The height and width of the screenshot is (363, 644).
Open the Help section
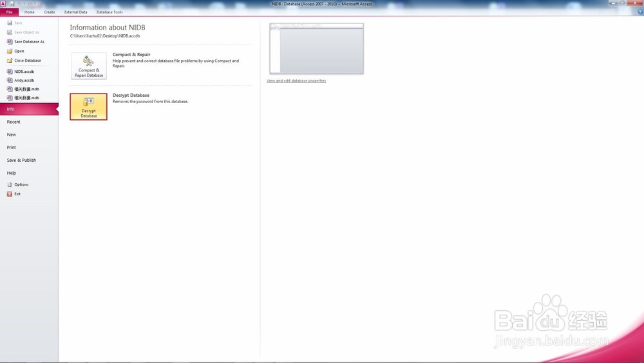[12, 173]
